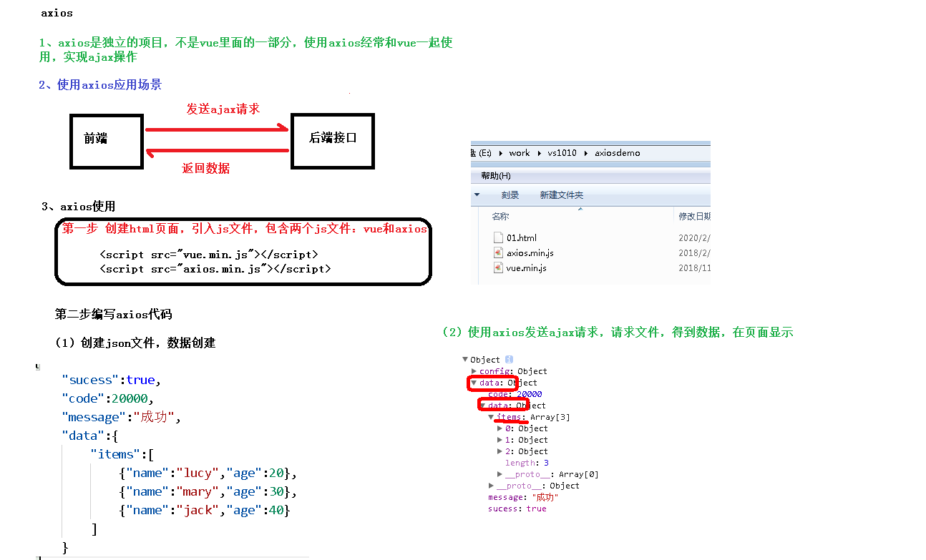Click the (E:) drive breadcrumb segment
This screenshot has width=926, height=560.
coord(484,153)
